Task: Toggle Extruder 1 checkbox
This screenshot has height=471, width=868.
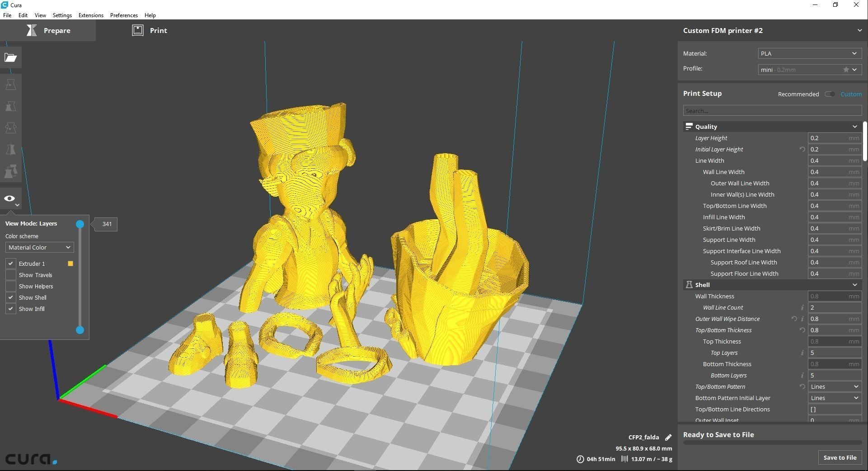Action: pyautogui.click(x=11, y=264)
